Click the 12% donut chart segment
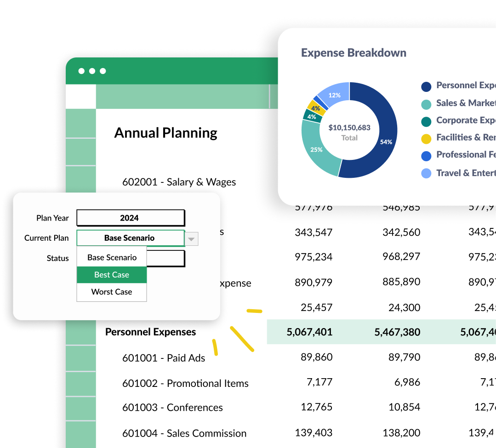The width and height of the screenshot is (496, 448). pyautogui.click(x=334, y=95)
